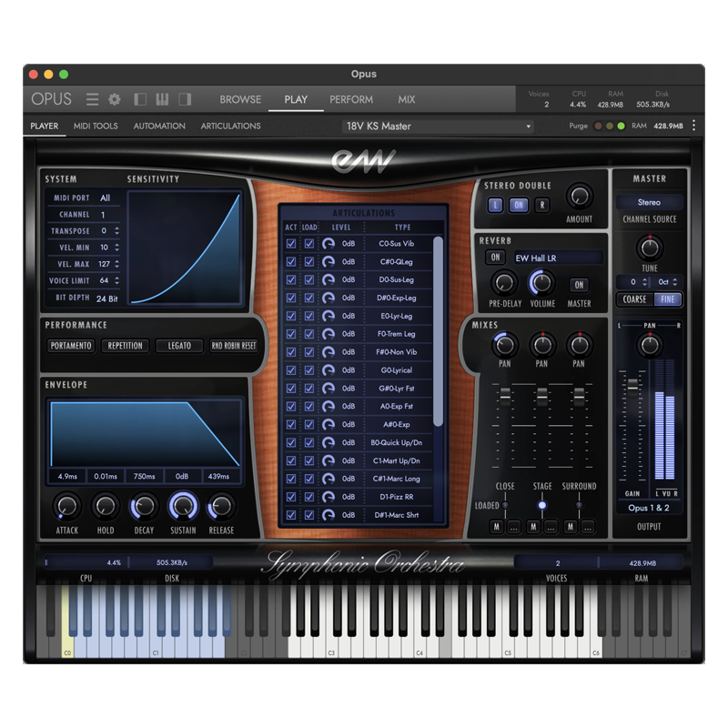Viewport: 728px width, 728px height.
Task: Toggle the left sidebar panel icon
Action: click(141, 99)
